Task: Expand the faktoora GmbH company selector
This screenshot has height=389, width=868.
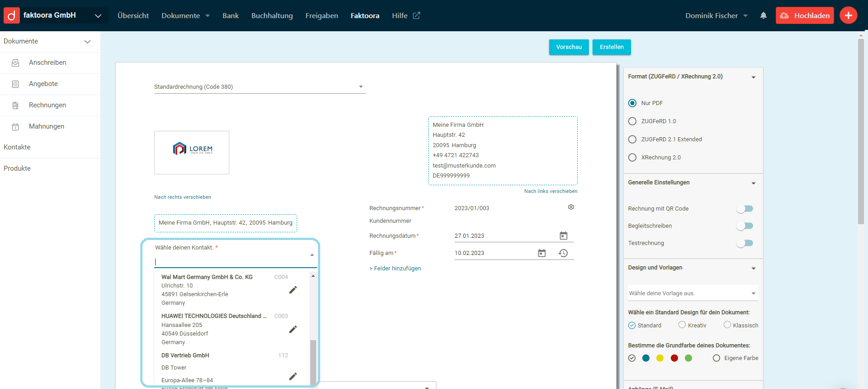Action: (98, 16)
